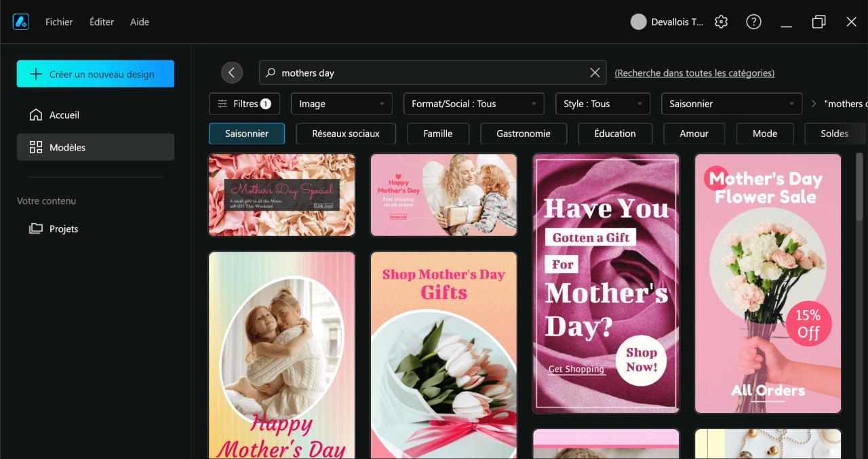Click the Filtres count badge
Viewport: 868px width, 459px height.
coord(266,104)
